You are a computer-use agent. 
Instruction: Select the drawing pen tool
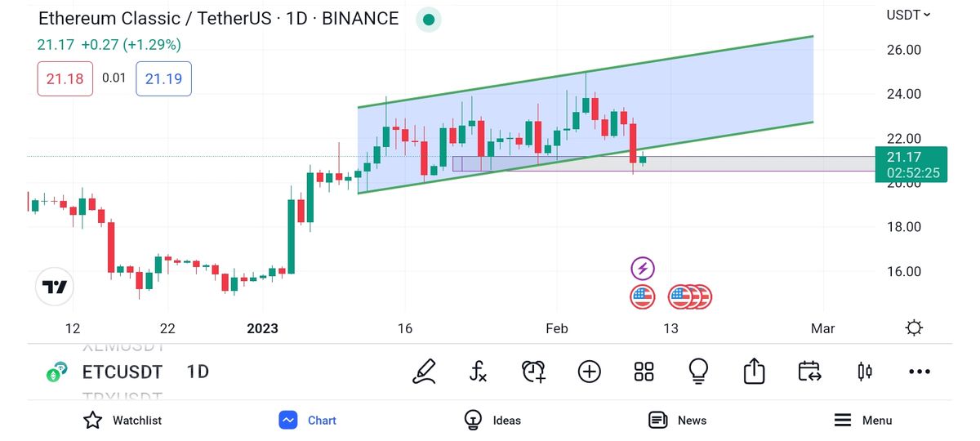point(424,372)
